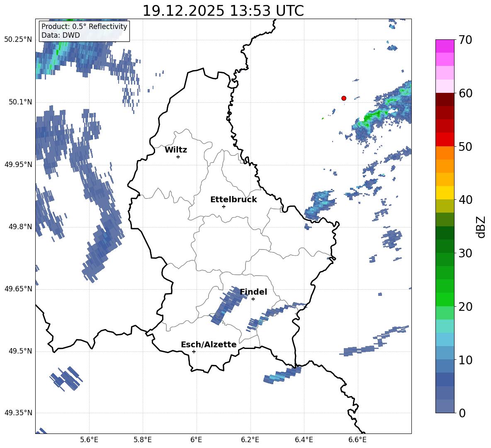
Task: Click the light cyan colorbar band below 20
Action: click(x=445, y=326)
